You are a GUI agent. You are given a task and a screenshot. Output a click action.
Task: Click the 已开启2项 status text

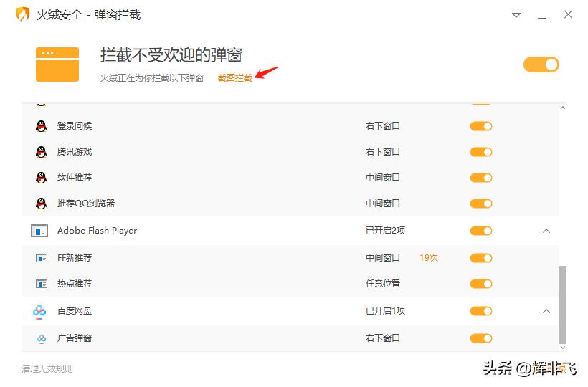[386, 230]
